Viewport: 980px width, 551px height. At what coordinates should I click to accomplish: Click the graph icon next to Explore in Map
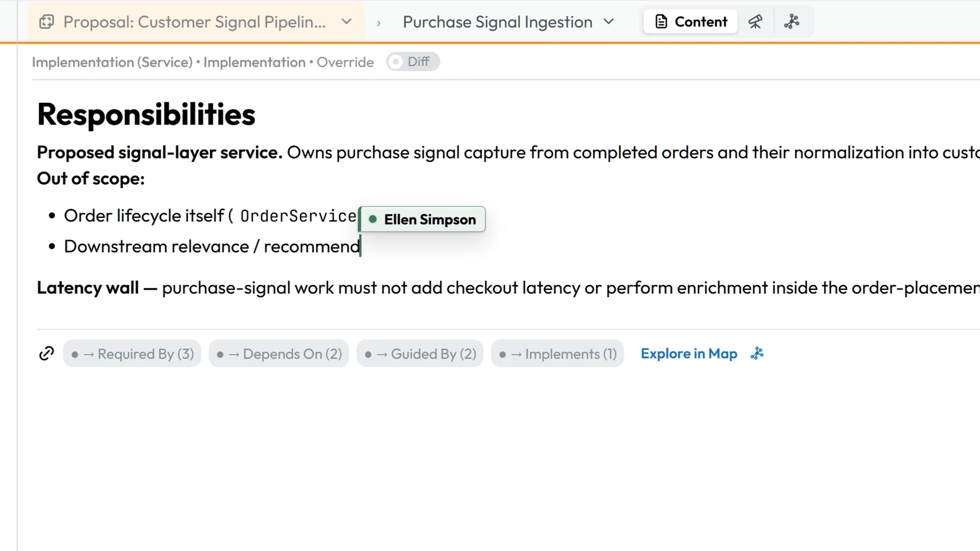757,354
